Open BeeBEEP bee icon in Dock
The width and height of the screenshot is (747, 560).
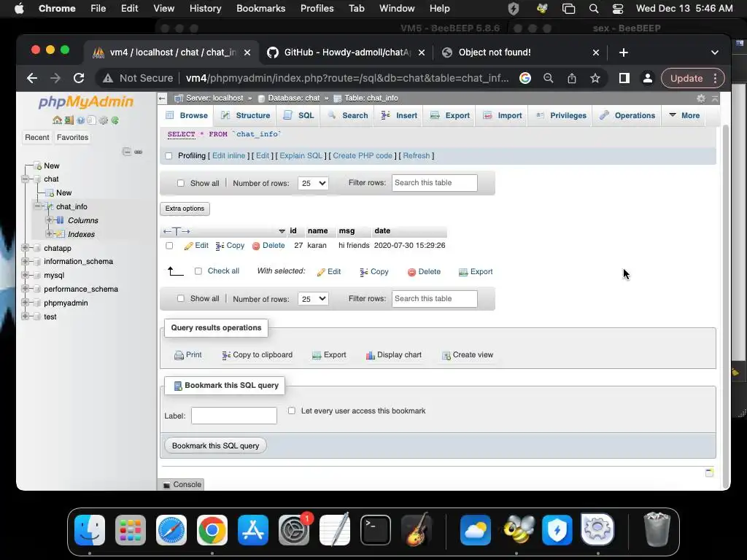518,530
